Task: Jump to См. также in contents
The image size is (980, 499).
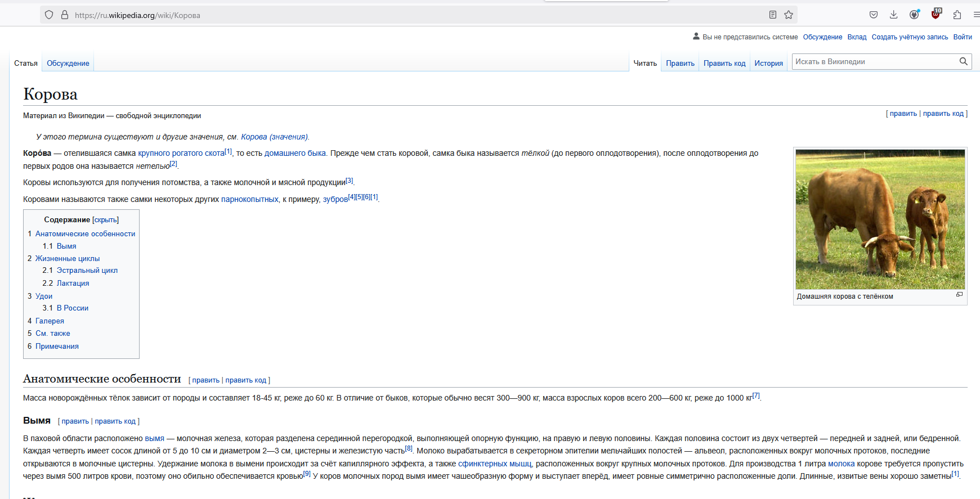Action: point(53,333)
